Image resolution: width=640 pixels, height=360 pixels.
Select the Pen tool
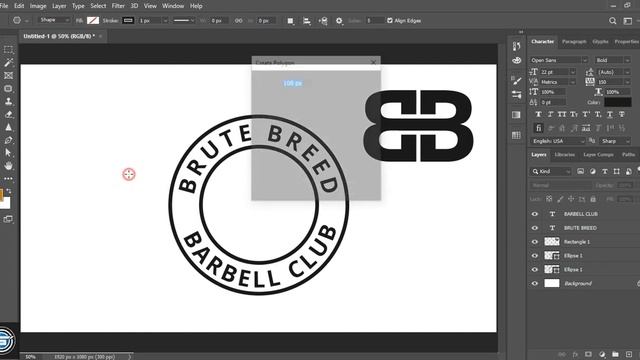[x=8, y=140]
